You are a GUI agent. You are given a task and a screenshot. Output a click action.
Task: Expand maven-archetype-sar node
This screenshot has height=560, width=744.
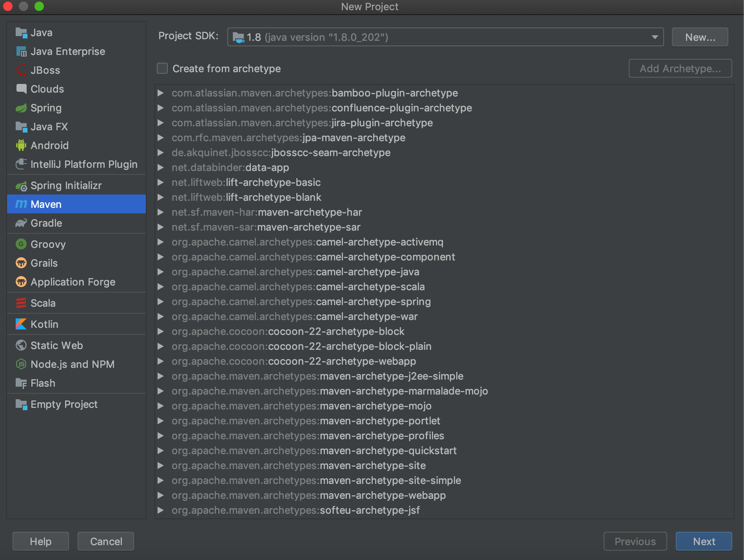(160, 227)
